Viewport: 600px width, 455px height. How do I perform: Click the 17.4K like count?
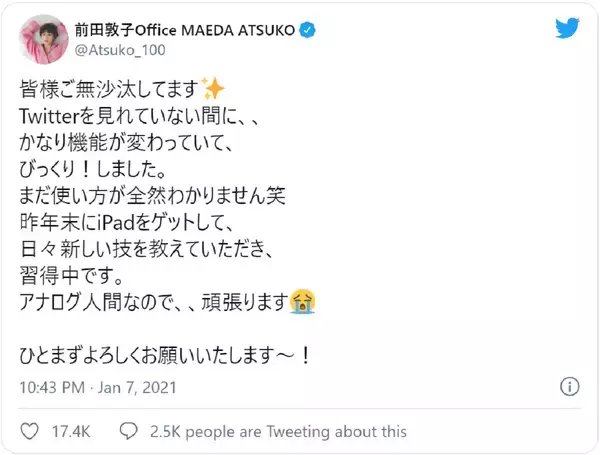pyautogui.click(x=70, y=431)
